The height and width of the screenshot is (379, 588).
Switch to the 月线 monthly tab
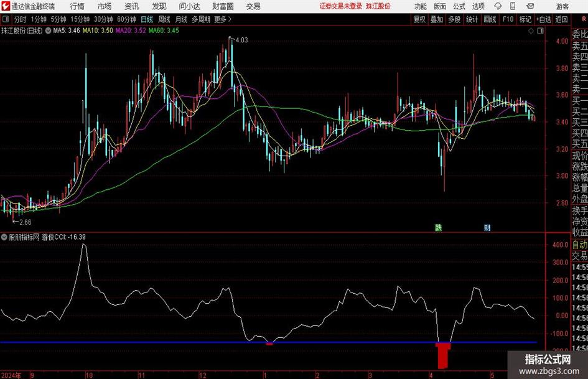click(182, 19)
